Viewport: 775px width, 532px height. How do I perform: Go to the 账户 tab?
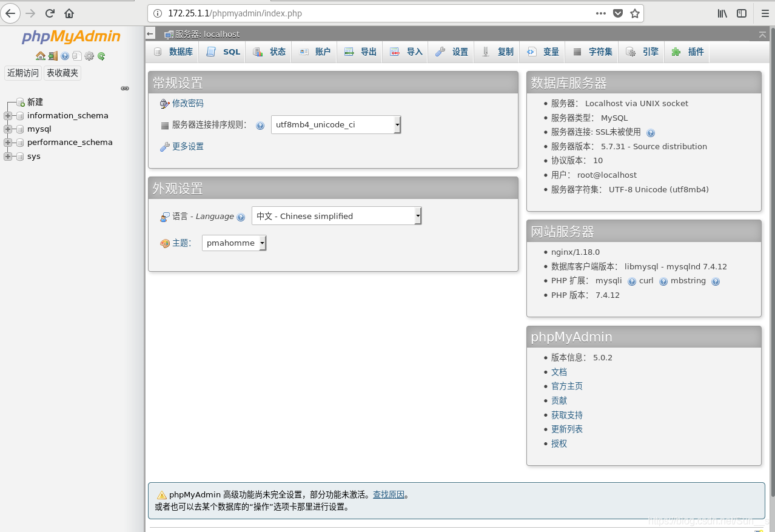(x=314, y=52)
